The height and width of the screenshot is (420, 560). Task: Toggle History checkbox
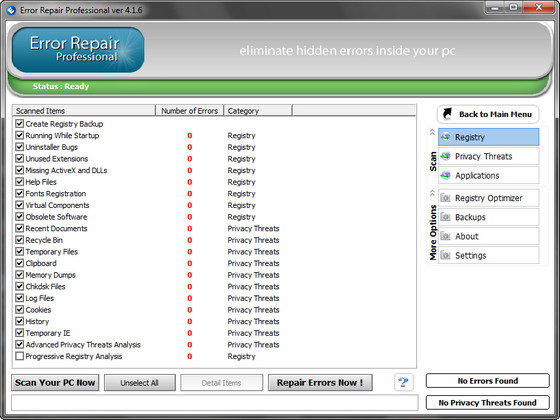20,321
